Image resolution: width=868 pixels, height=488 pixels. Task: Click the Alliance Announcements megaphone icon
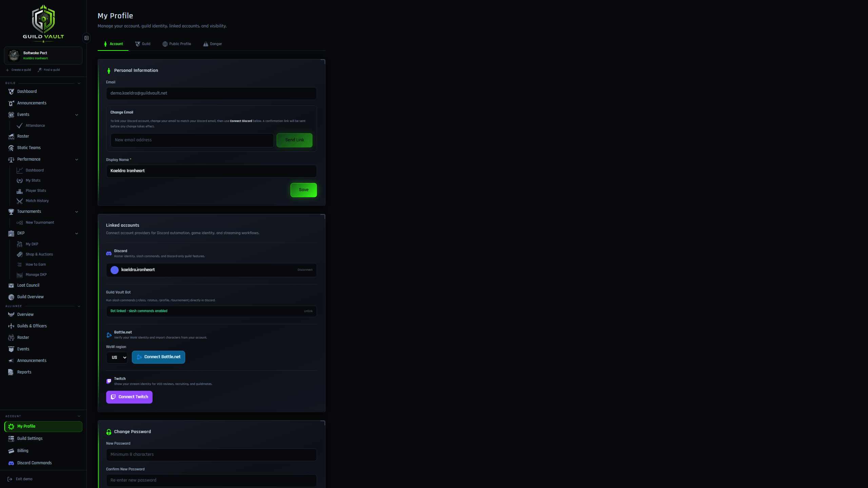(x=11, y=361)
